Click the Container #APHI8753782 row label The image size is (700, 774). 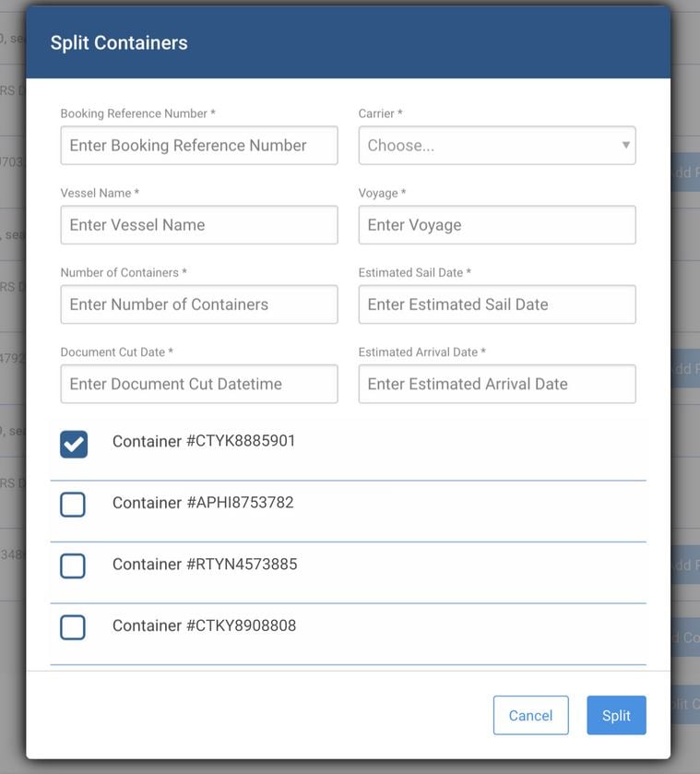point(203,503)
